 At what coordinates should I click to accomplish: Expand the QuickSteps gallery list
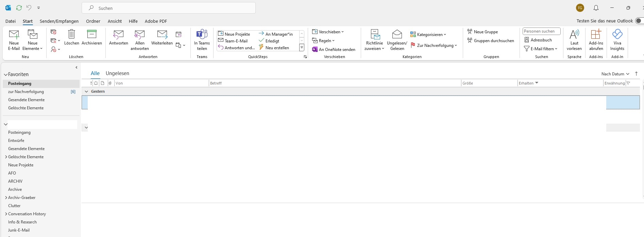302,48
